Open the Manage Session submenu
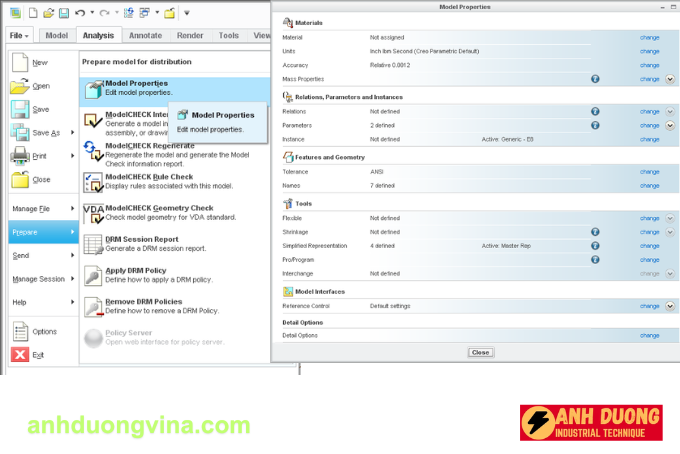This screenshot has height=454, width=680. click(40, 279)
